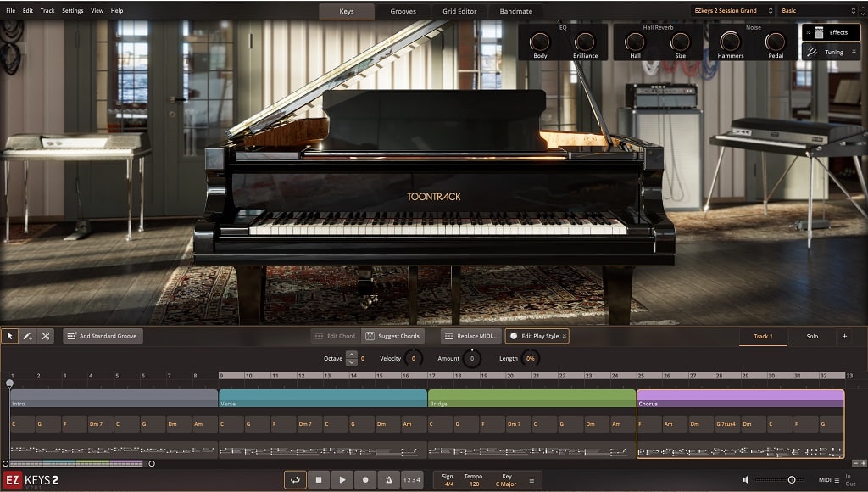868x492 pixels.
Task: Click the reverb Size knob
Action: [680, 42]
